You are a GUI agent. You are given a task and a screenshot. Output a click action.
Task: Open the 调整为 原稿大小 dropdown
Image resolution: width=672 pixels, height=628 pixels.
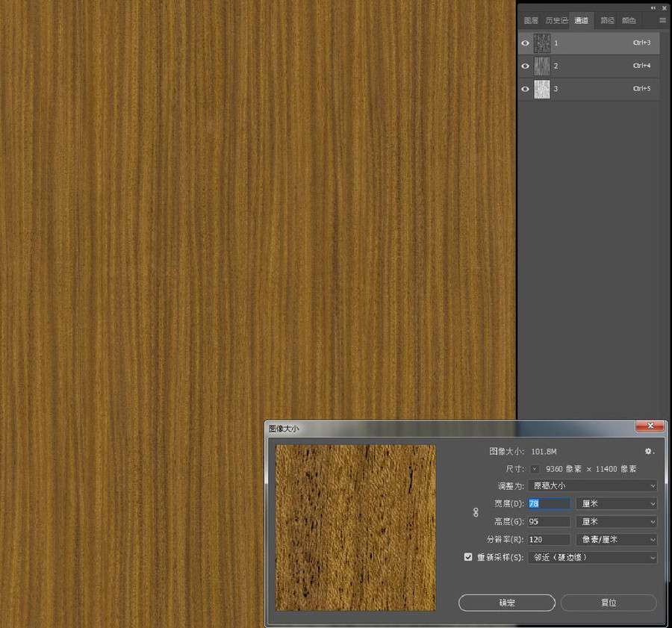pyautogui.click(x=592, y=485)
